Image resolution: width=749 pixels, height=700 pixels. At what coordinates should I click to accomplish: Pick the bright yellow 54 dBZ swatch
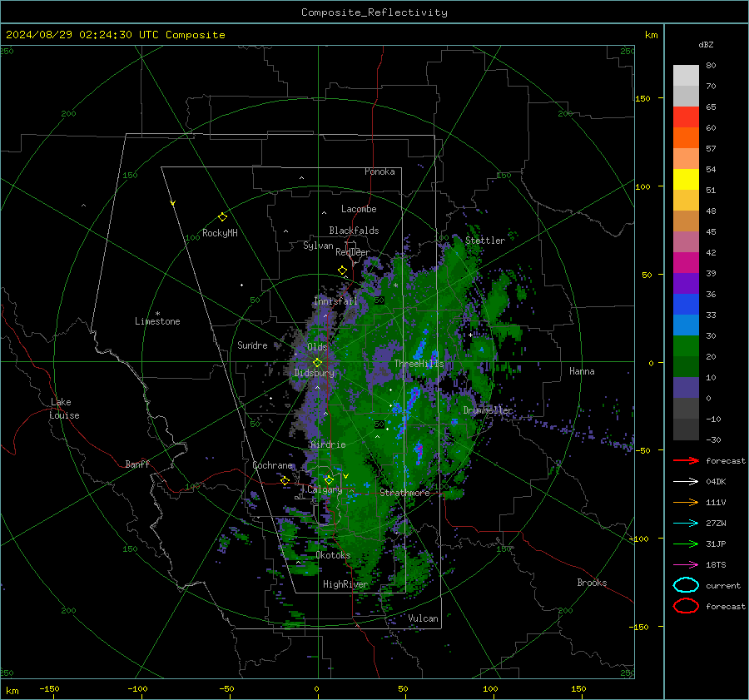(x=686, y=180)
